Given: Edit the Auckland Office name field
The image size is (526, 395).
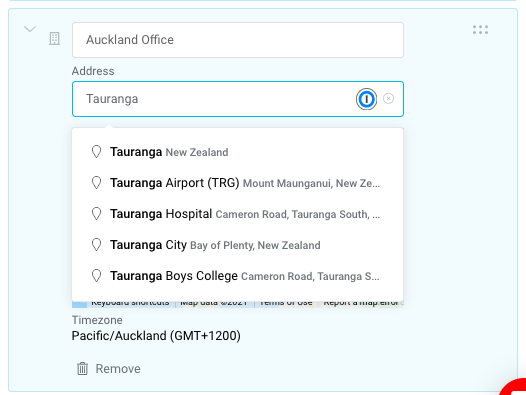Looking at the screenshot, I should 238,40.
